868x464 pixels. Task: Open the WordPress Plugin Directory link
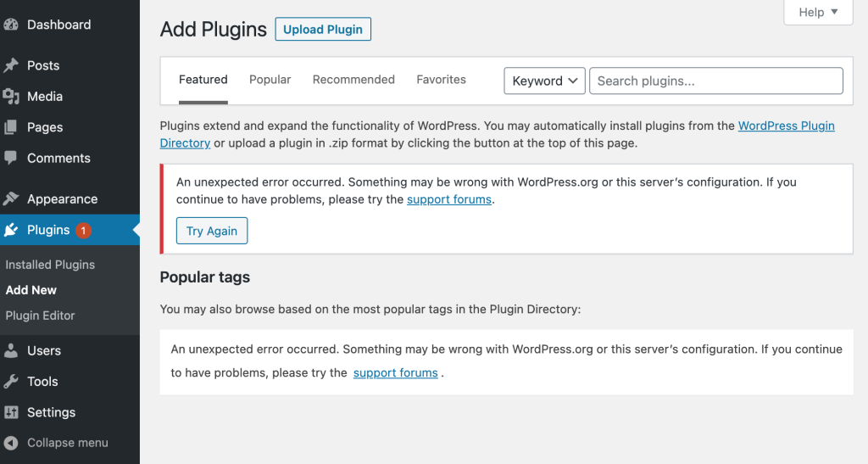[x=786, y=126]
